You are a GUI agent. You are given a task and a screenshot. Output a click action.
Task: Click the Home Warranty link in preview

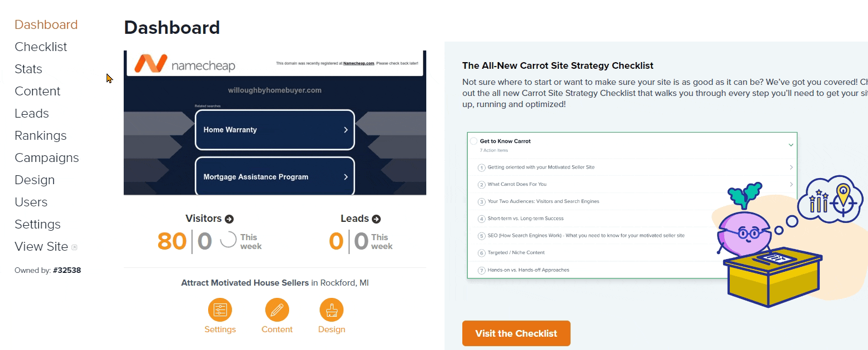click(x=275, y=130)
